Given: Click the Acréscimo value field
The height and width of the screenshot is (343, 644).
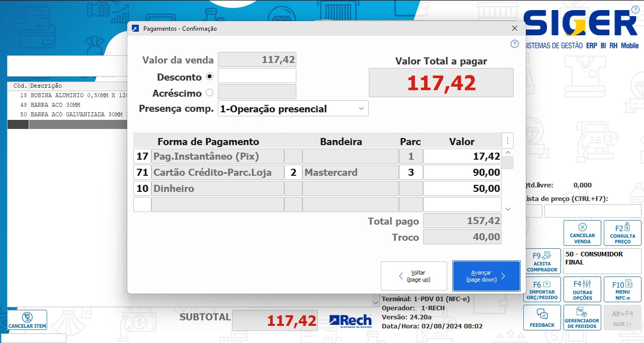Looking at the screenshot, I should click(257, 92).
